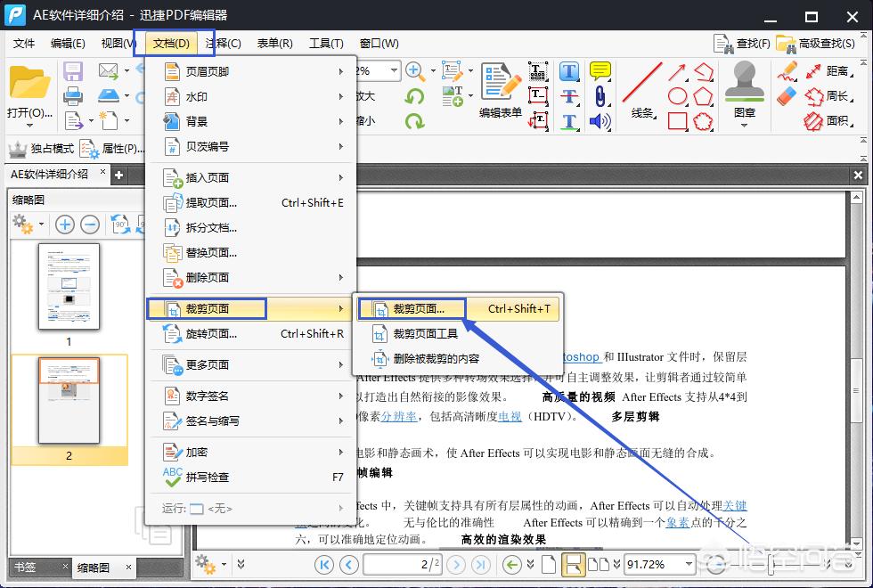
Task: Open the line tool dropdown arrow
Action: click(x=656, y=116)
